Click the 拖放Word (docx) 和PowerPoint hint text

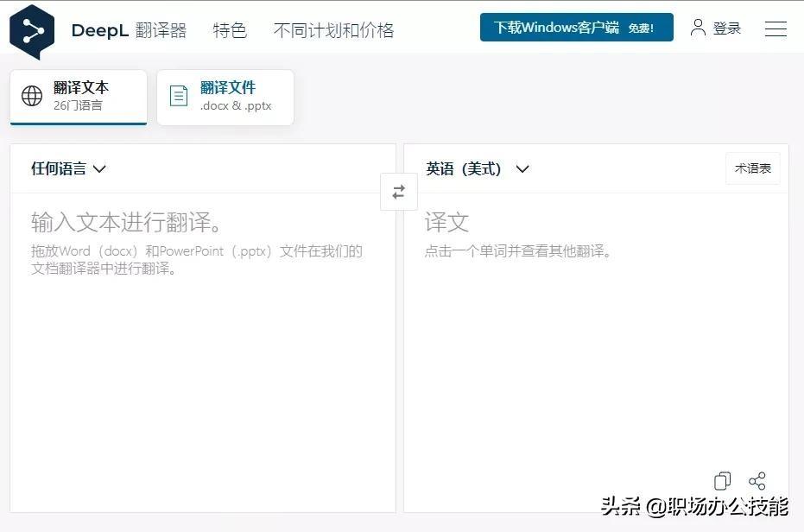pyautogui.click(x=196, y=260)
